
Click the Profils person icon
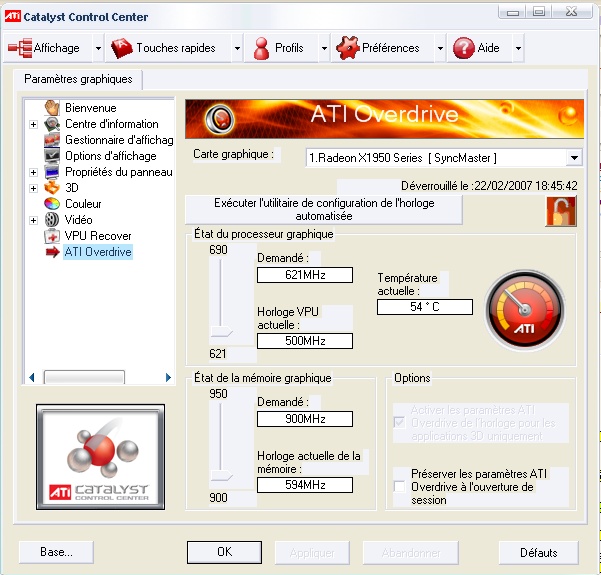[x=261, y=48]
